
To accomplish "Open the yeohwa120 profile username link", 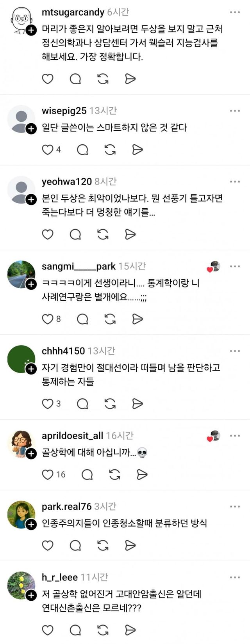I will click(66, 181).
